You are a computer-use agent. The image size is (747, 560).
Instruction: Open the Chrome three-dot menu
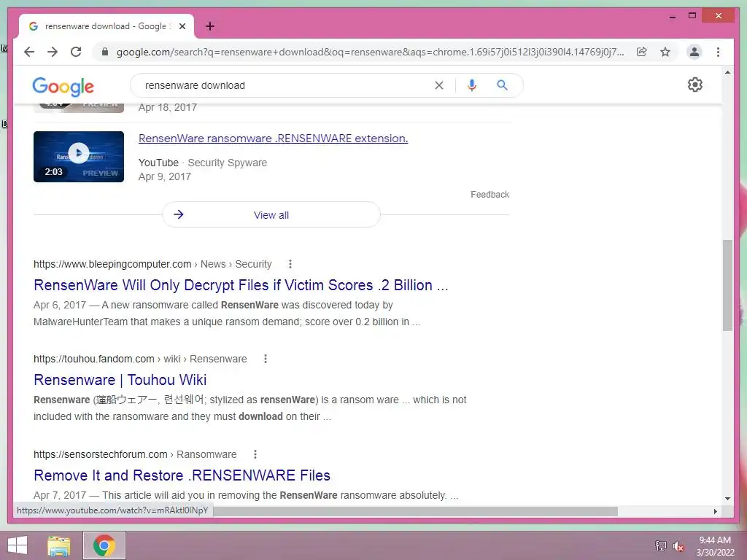pyautogui.click(x=718, y=52)
